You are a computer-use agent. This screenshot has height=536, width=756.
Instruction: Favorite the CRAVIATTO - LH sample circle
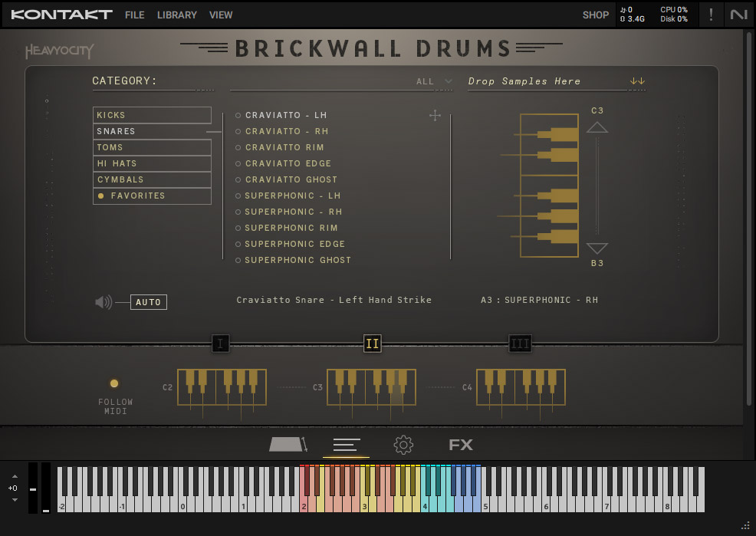(x=238, y=116)
